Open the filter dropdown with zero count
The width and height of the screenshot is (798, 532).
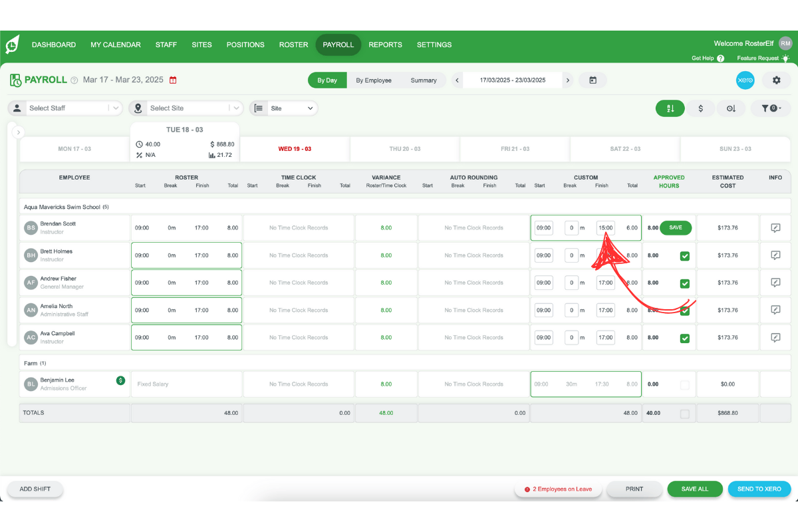pos(771,108)
